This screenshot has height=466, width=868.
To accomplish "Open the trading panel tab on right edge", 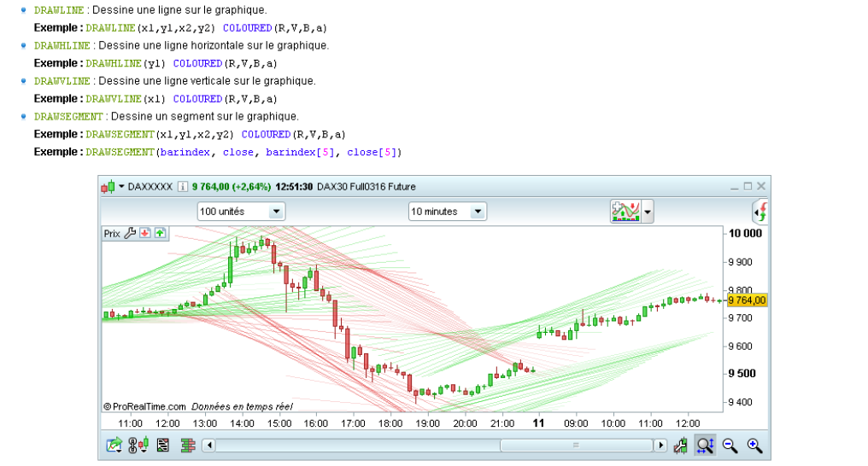I will [760, 212].
